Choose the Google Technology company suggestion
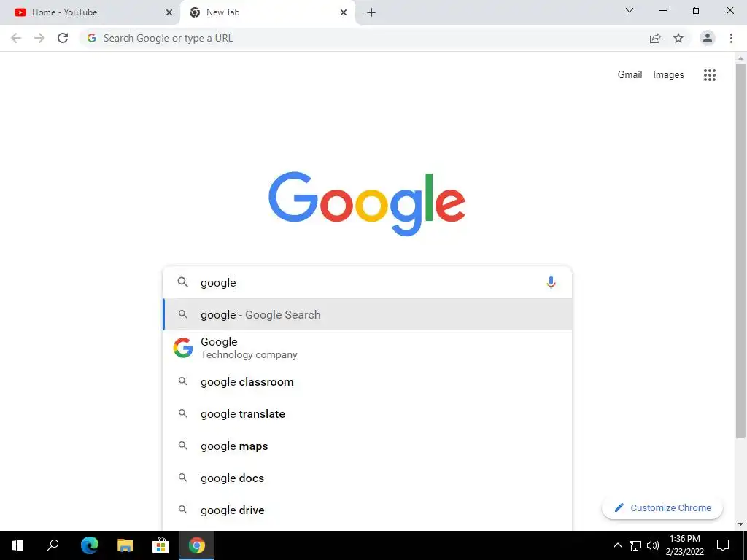 [x=368, y=348]
